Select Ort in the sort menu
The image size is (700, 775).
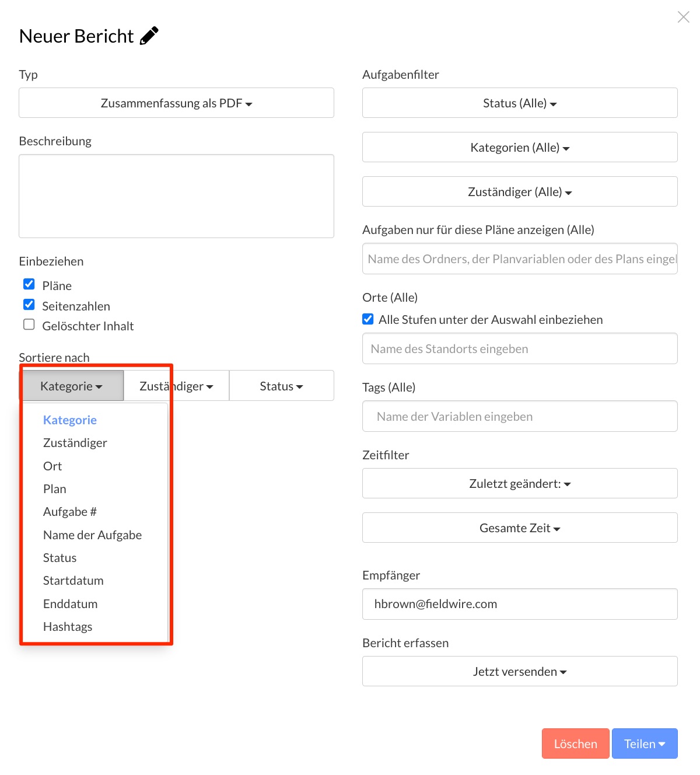pyautogui.click(x=52, y=466)
